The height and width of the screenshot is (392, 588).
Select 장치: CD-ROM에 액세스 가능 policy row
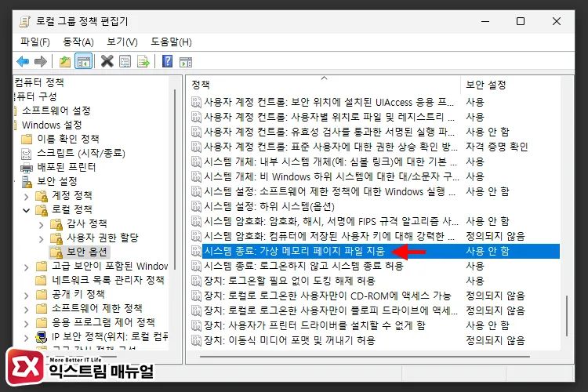375,296
